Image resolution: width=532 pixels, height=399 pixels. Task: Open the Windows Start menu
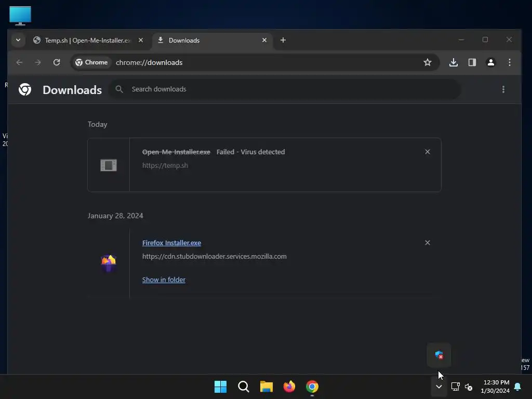(x=220, y=387)
